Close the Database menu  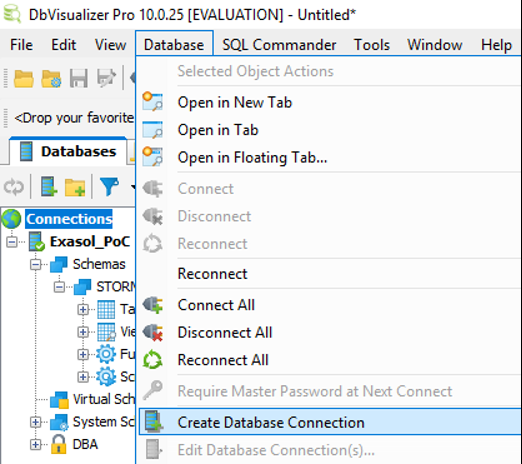pos(174,45)
